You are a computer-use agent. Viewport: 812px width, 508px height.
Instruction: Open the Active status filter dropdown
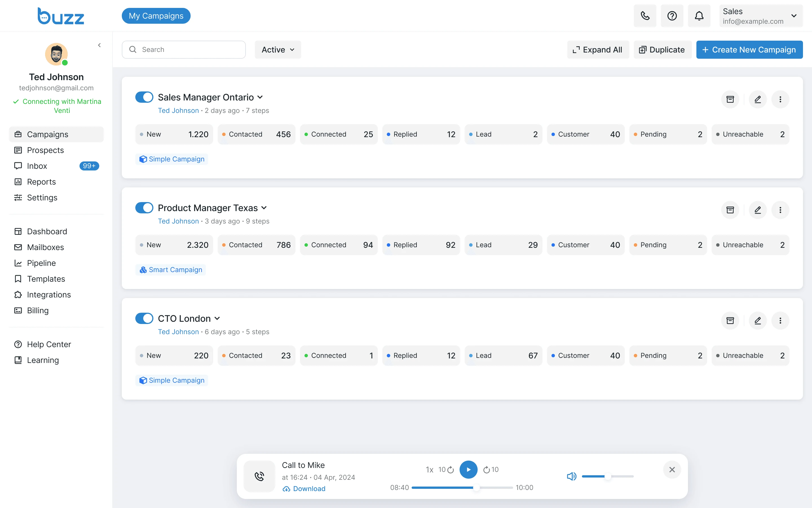[x=278, y=49]
